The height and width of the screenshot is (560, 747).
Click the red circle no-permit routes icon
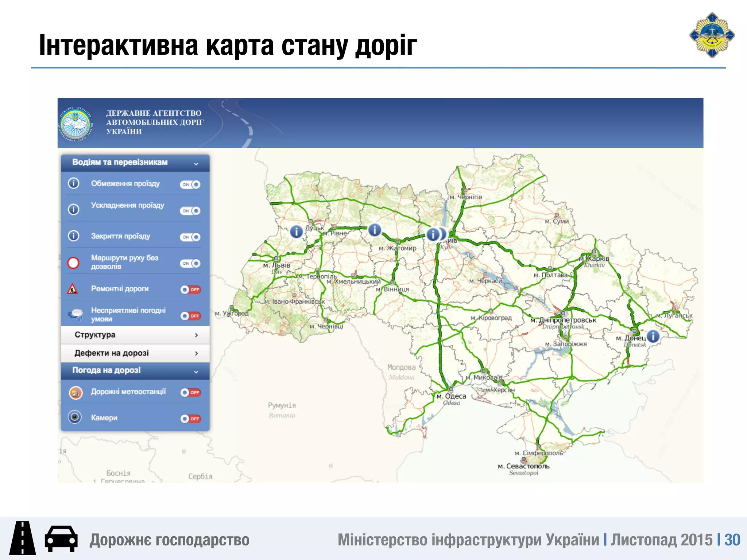click(73, 262)
